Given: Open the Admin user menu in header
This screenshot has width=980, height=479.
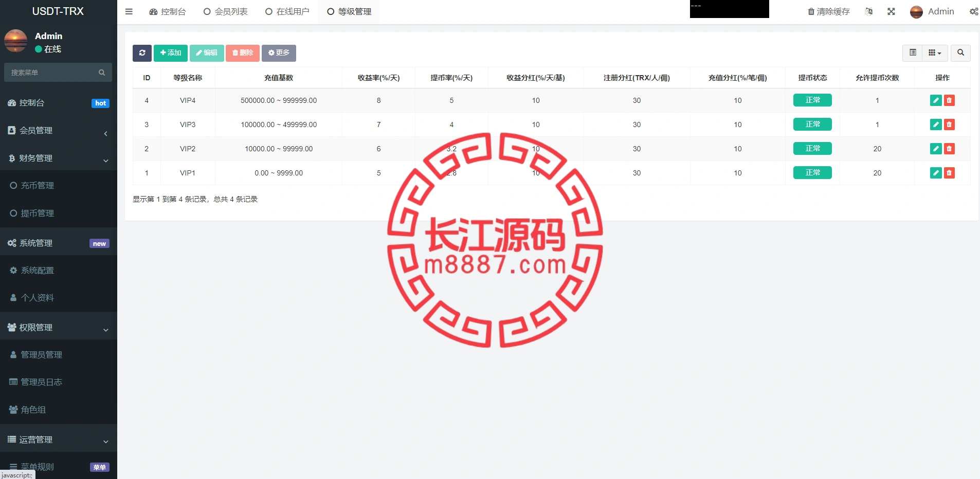Looking at the screenshot, I should (x=932, y=11).
